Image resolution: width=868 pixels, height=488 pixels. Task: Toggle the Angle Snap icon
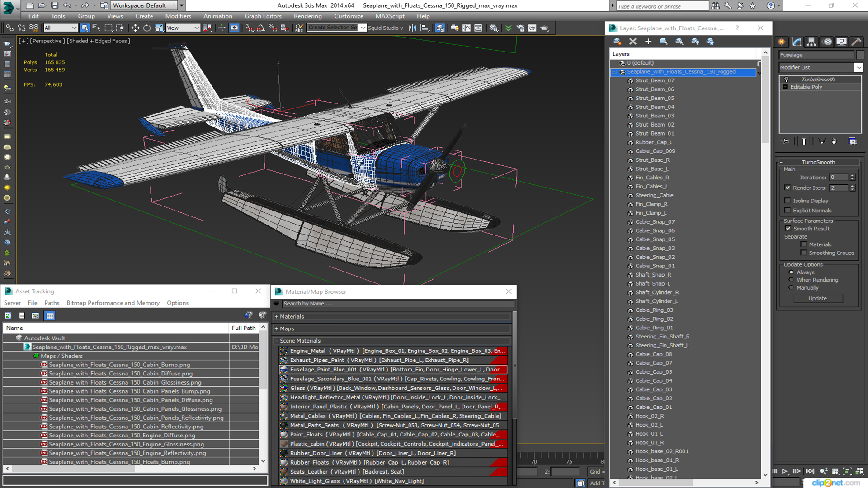[261, 28]
